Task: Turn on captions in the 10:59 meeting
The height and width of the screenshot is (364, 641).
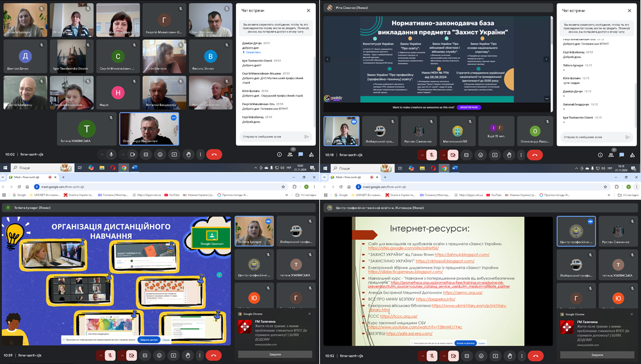Action: pyautogui.click(x=145, y=355)
